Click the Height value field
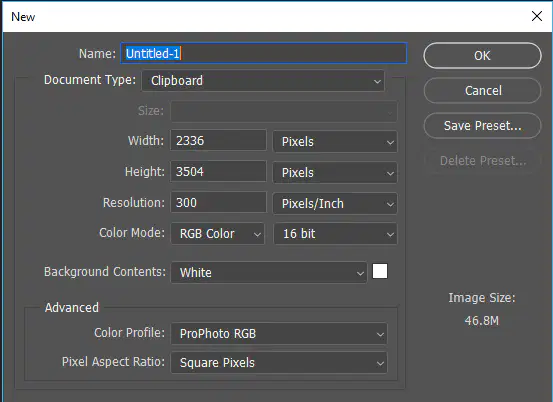Viewport: 553px width, 402px height. [x=218, y=171]
